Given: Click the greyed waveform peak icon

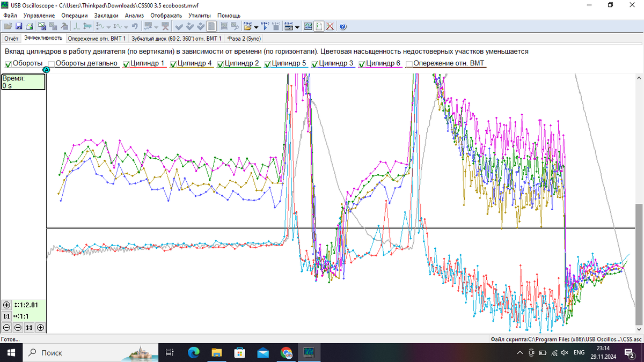Looking at the screenshot, I should (76, 26).
